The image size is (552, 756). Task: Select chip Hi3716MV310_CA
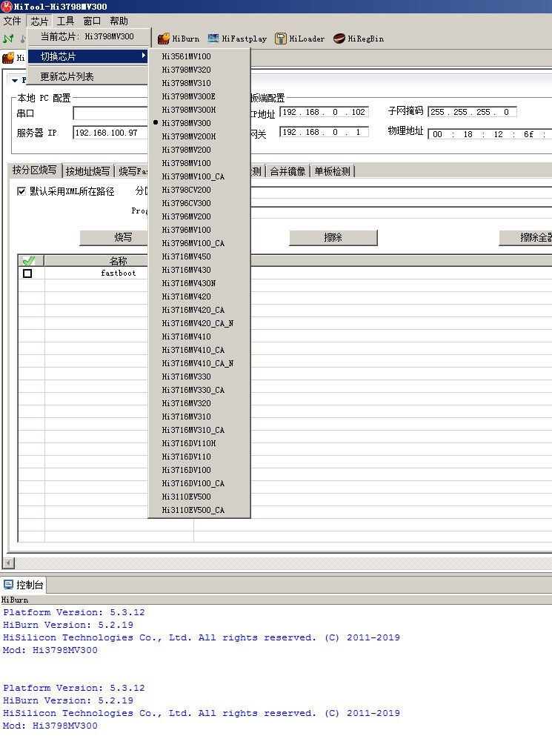coord(199,430)
